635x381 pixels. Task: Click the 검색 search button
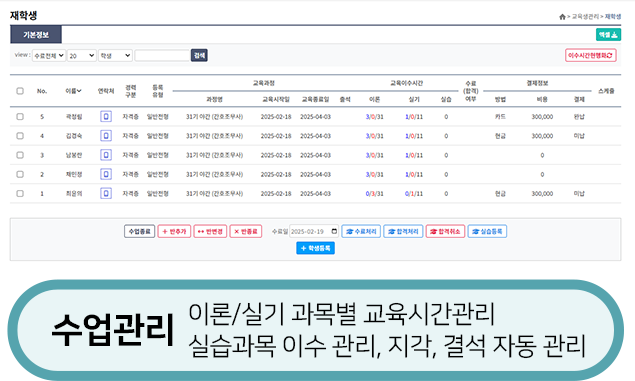tap(199, 55)
